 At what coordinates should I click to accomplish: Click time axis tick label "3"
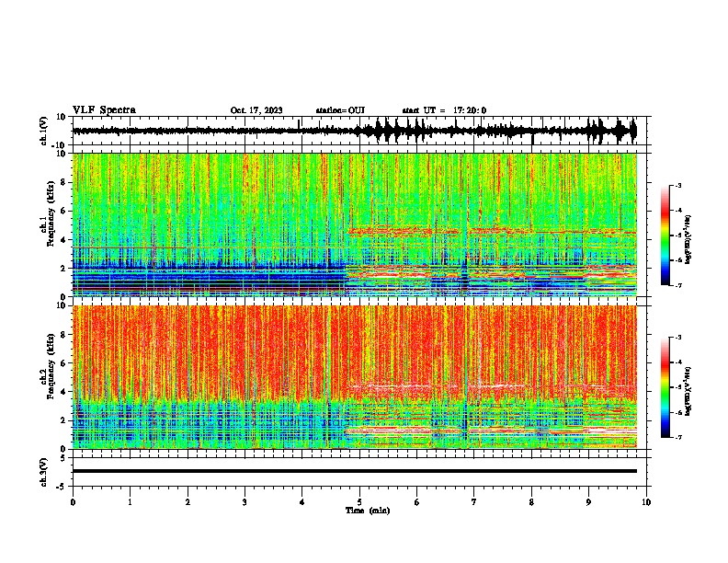(245, 501)
